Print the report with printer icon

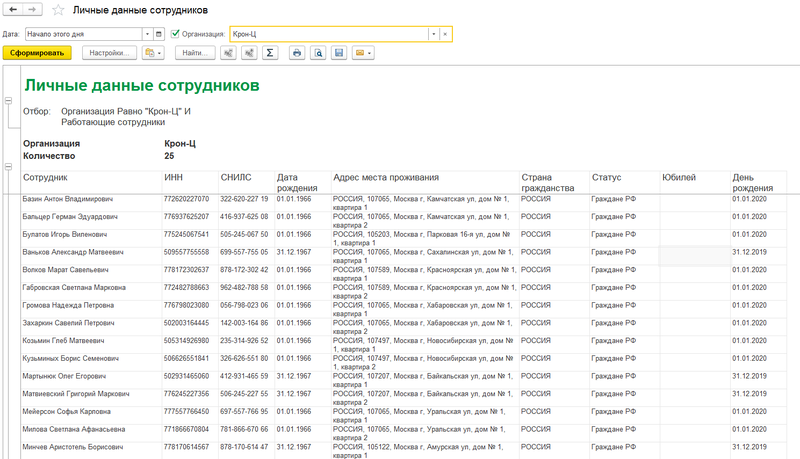(297, 53)
